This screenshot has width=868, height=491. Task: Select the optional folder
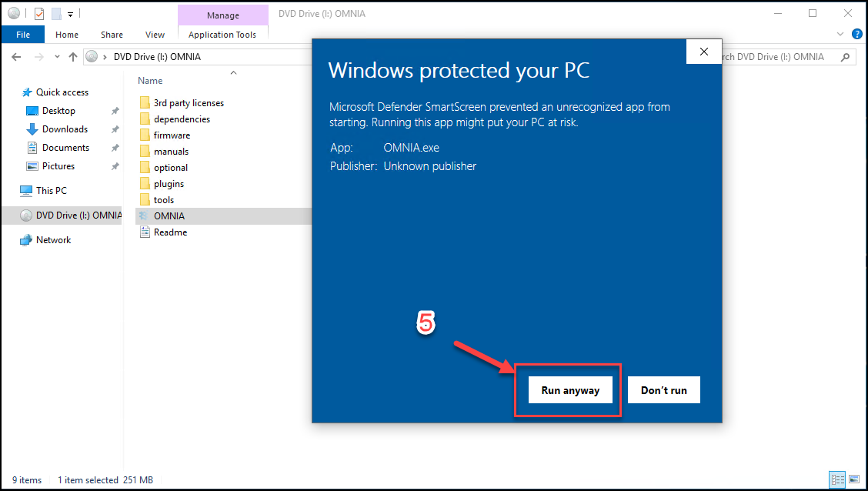pos(171,167)
